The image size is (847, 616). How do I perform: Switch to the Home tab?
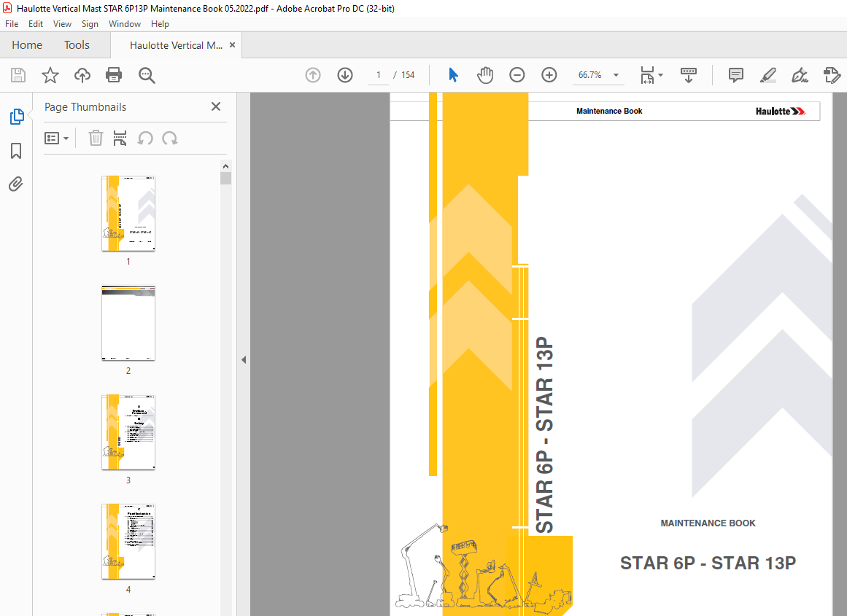click(27, 44)
